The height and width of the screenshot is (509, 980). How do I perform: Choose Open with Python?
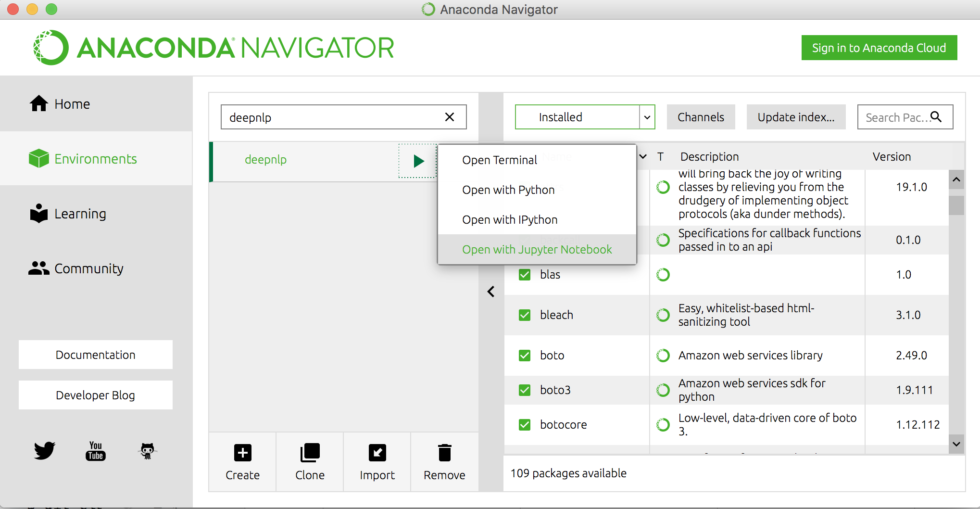[x=537, y=190]
